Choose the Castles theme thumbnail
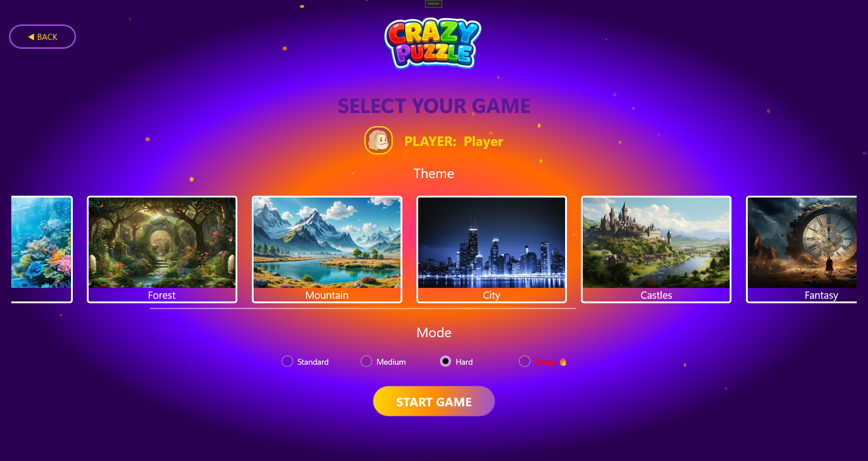This screenshot has width=868, height=461. pos(656,249)
